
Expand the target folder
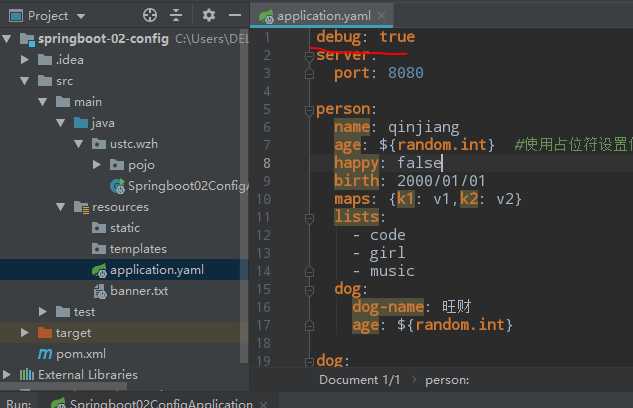[25, 333]
